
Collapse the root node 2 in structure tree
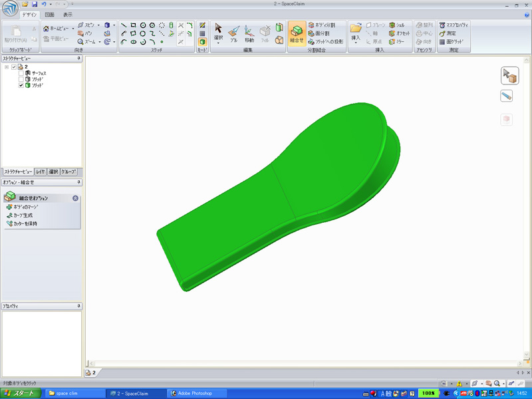point(7,66)
